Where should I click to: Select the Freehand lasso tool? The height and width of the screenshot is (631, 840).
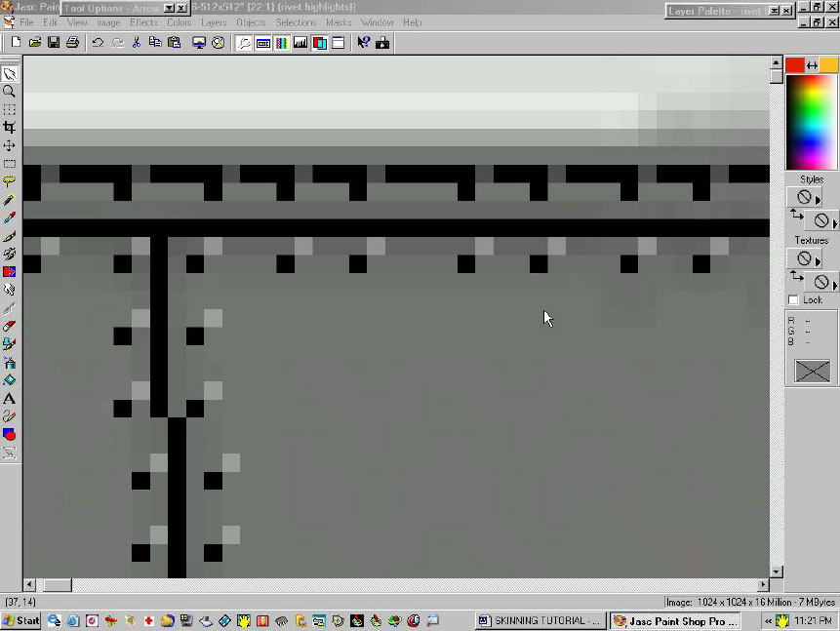coord(10,181)
